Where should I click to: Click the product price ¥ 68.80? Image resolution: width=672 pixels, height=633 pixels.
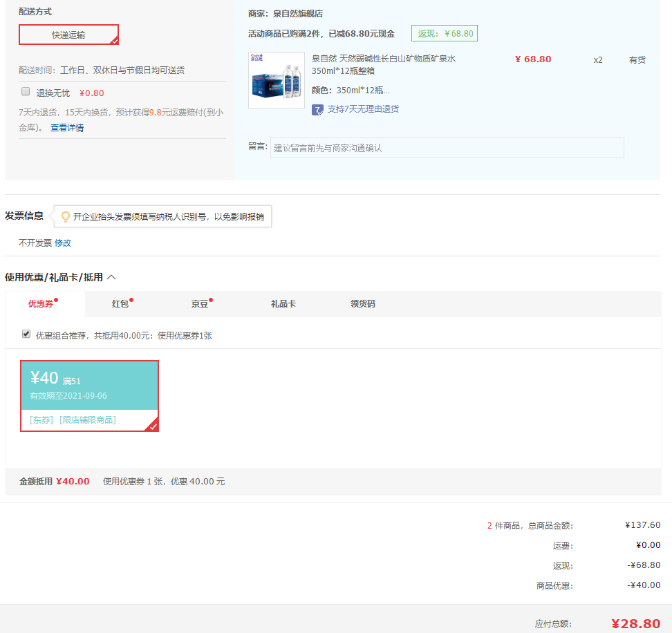click(x=533, y=59)
